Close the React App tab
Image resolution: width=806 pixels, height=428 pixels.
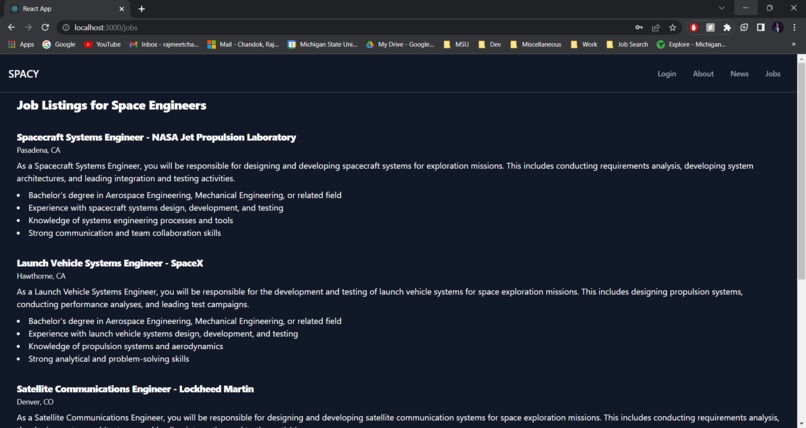(x=121, y=9)
